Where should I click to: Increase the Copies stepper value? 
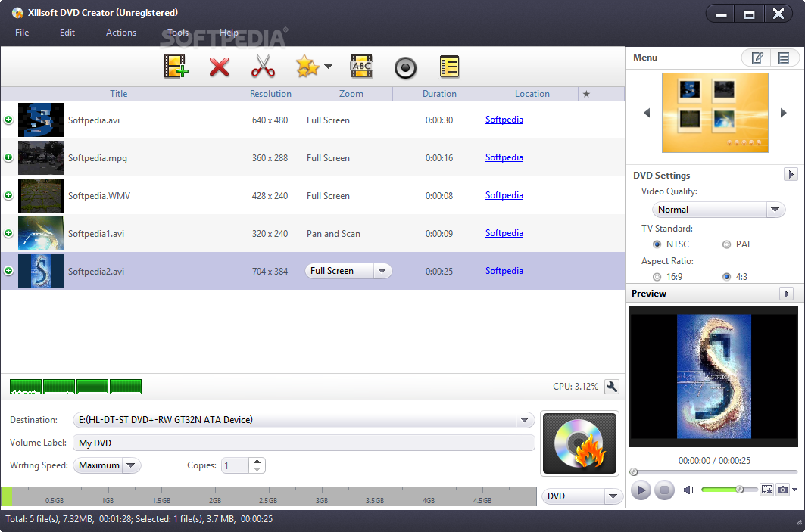(257, 462)
